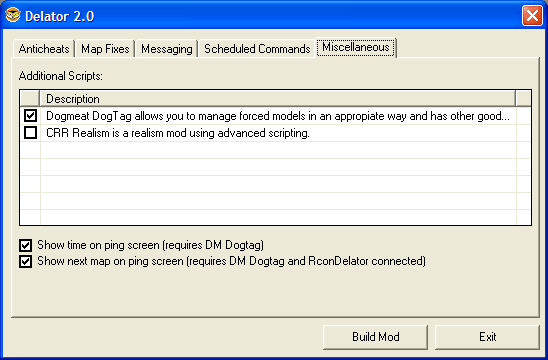Uncheck the Dogmeat DogTag script checkbox
Screen dimensions: 548x360
tap(30, 115)
